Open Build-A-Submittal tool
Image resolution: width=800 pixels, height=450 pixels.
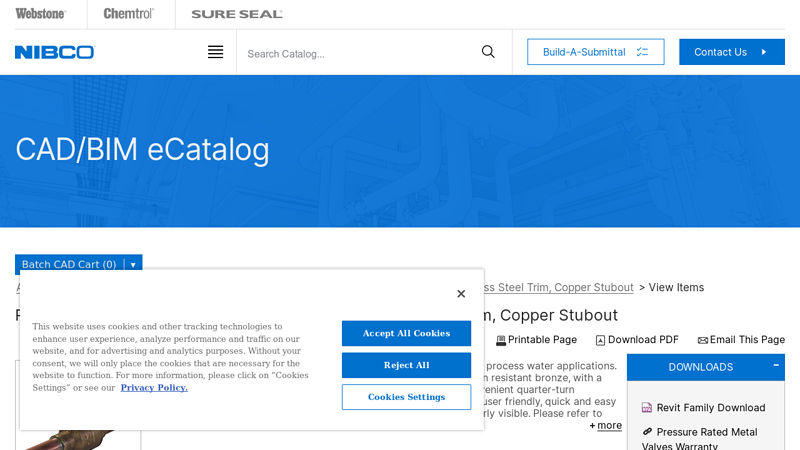point(595,52)
